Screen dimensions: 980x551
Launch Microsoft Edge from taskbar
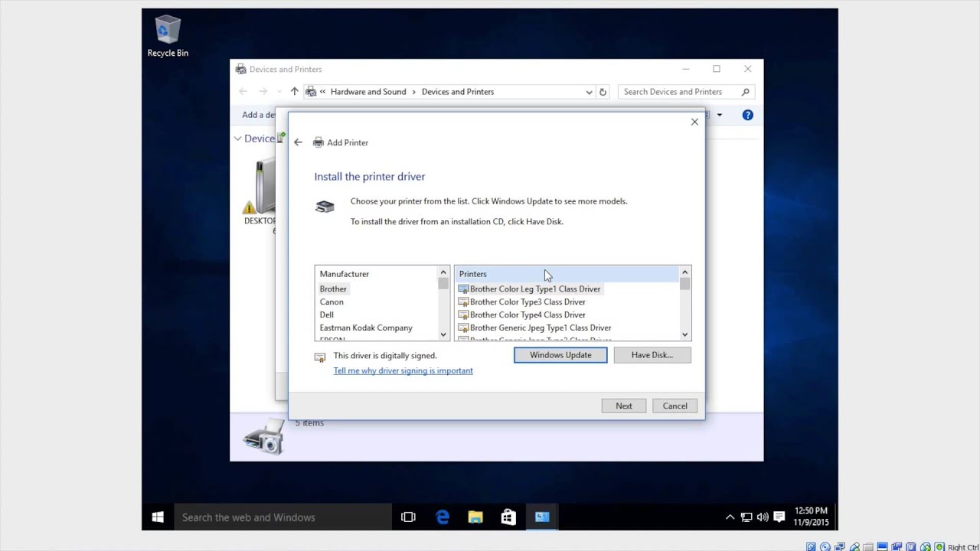442,517
